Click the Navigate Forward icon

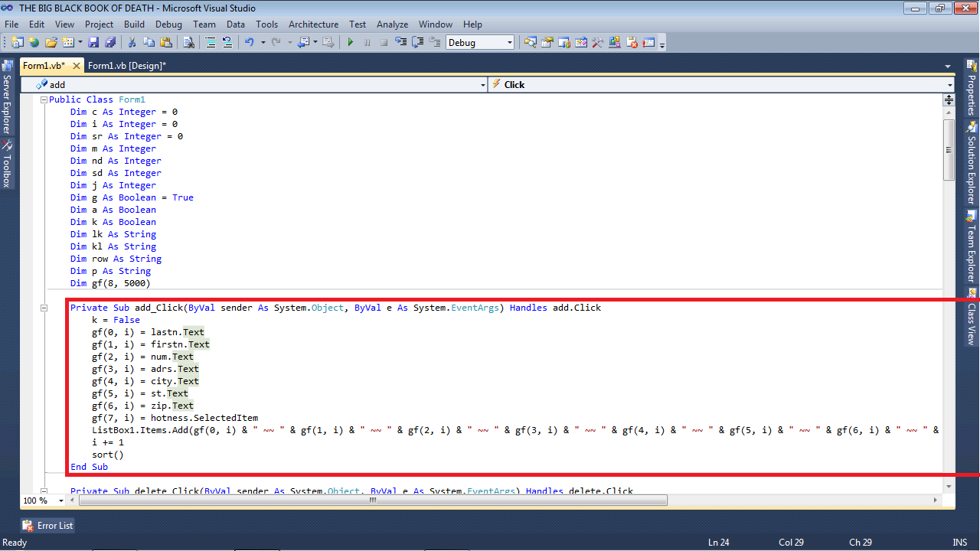(328, 43)
